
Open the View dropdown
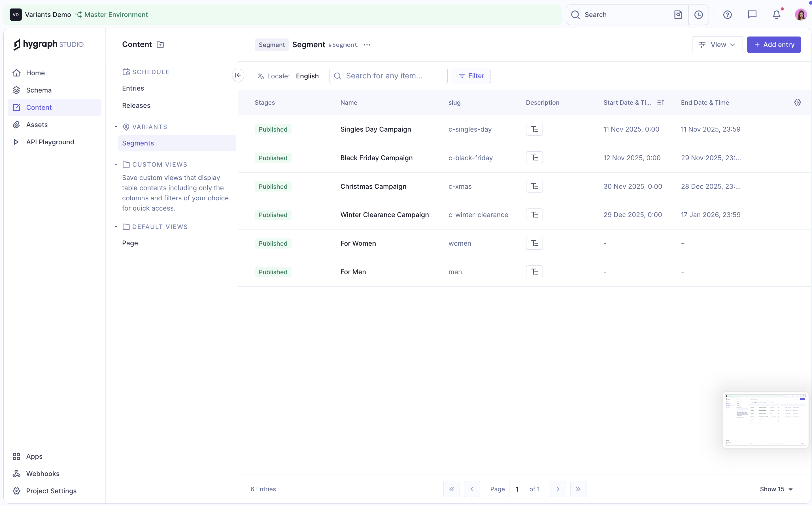pyautogui.click(x=717, y=44)
